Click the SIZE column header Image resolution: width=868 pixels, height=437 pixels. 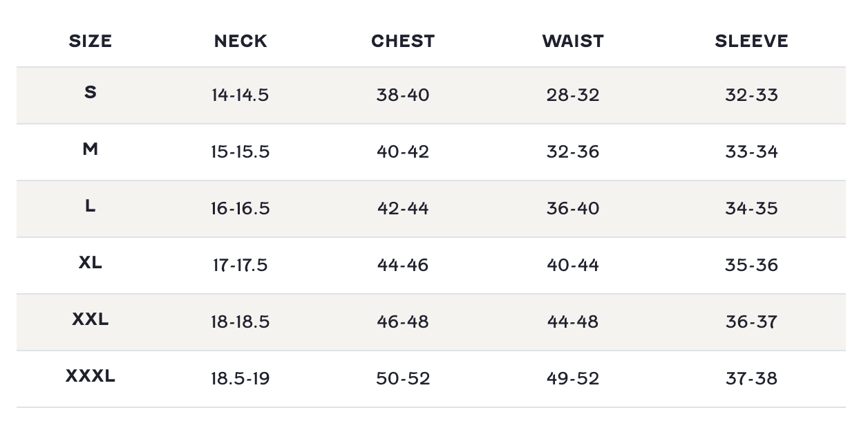[91, 41]
